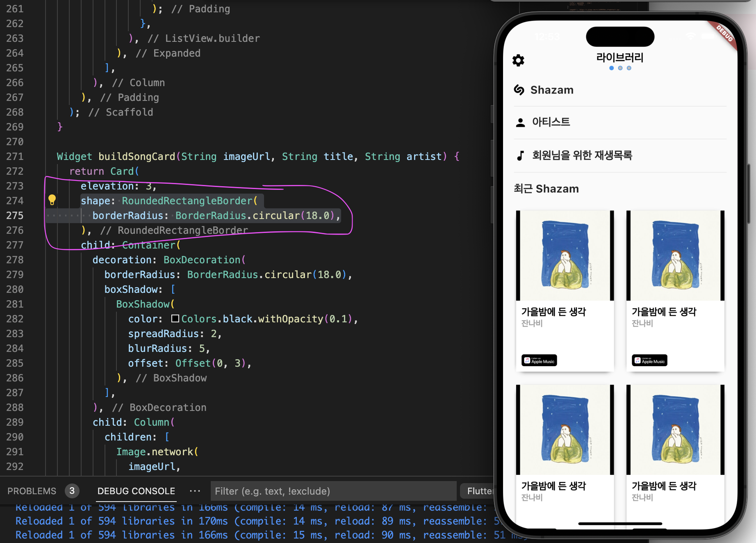This screenshot has width=756, height=543.
Task: Tap Apple Music badge on the top-left song card
Action: [539, 360]
